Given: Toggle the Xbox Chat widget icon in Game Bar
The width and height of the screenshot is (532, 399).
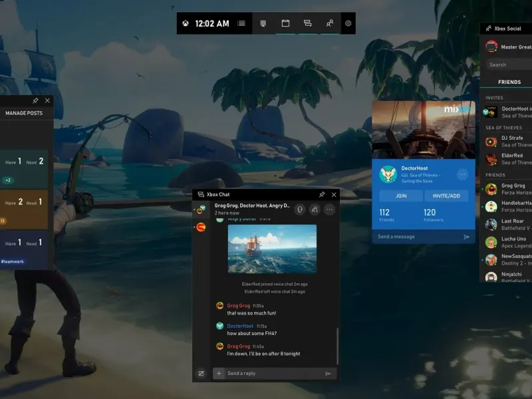Looking at the screenshot, I should 307,23.
